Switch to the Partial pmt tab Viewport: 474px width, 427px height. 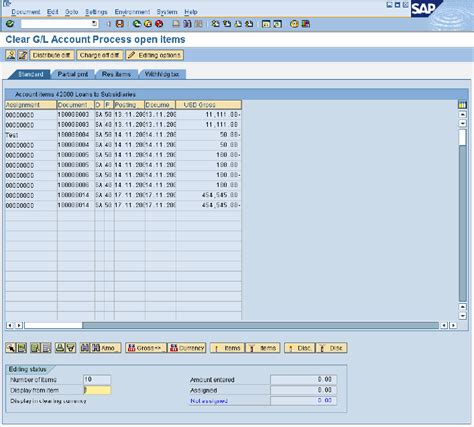(73, 74)
